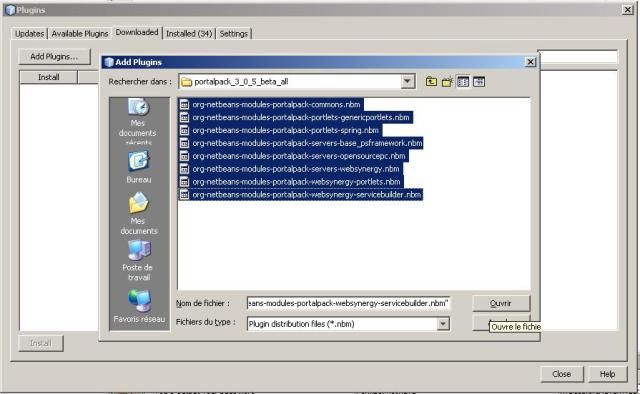Open Favoris réseau shortcut

pos(139,306)
